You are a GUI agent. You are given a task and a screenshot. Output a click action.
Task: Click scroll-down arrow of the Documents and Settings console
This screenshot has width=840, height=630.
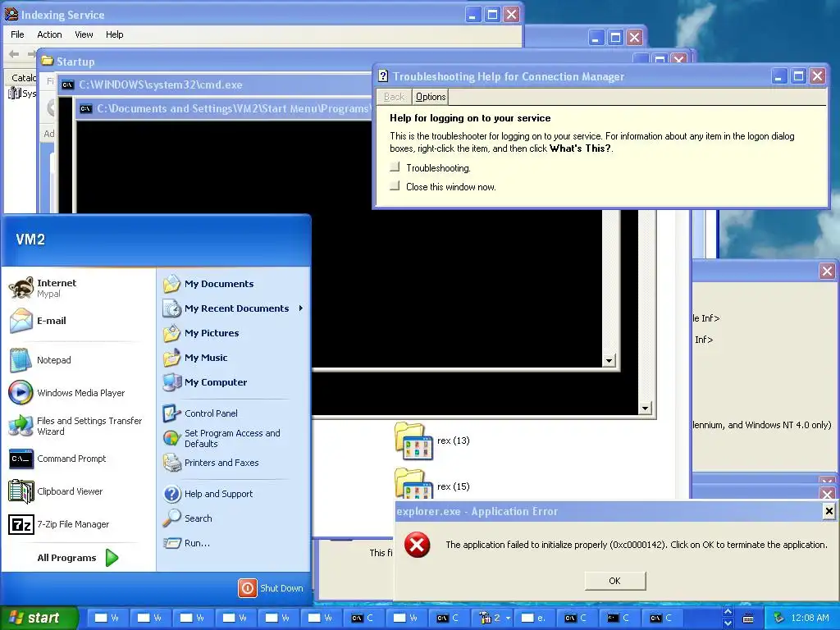click(609, 361)
